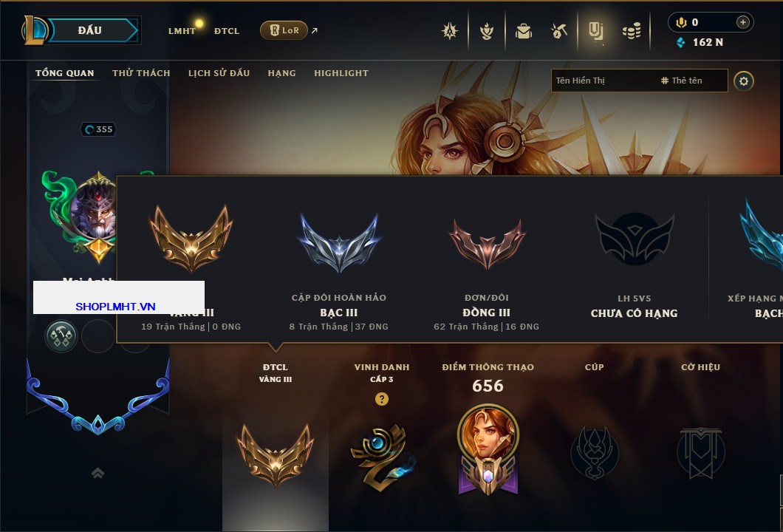Expand the chevron below the profile banner

click(x=98, y=473)
